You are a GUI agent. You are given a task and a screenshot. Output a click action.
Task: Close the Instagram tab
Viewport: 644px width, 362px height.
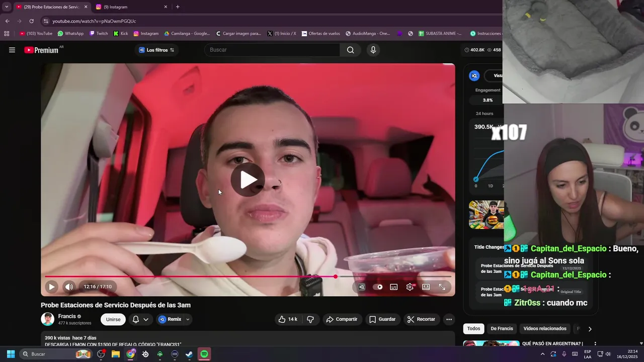(x=166, y=7)
